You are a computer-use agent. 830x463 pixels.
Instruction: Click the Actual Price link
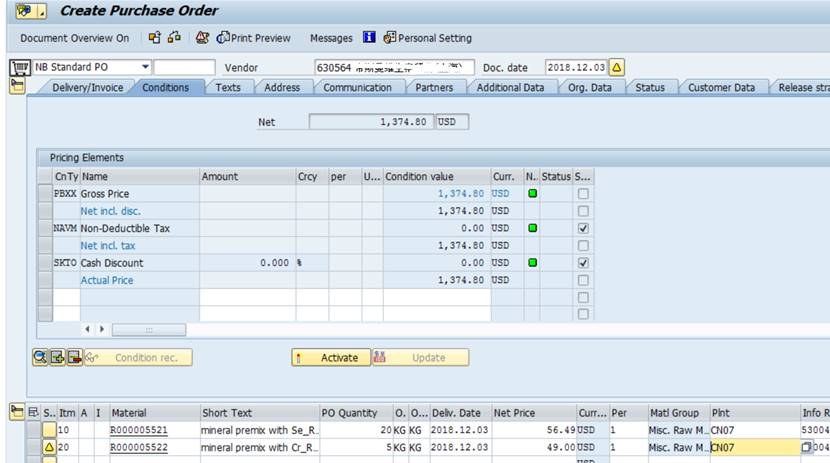point(106,280)
